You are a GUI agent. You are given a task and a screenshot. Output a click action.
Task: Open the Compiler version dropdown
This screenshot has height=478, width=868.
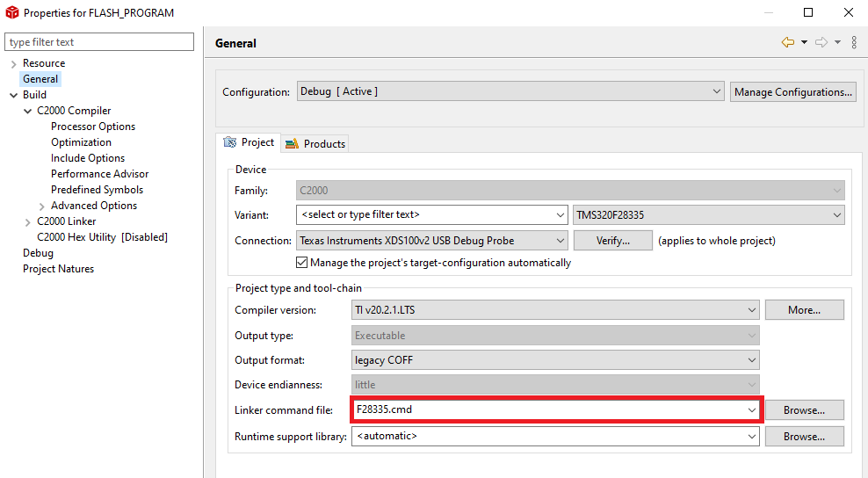point(751,309)
